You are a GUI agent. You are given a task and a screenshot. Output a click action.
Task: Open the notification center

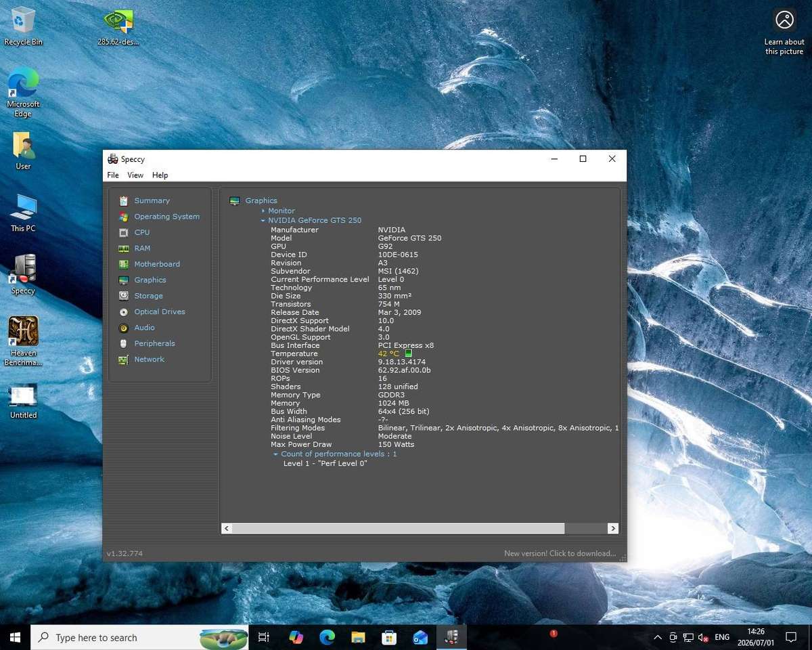click(x=790, y=637)
